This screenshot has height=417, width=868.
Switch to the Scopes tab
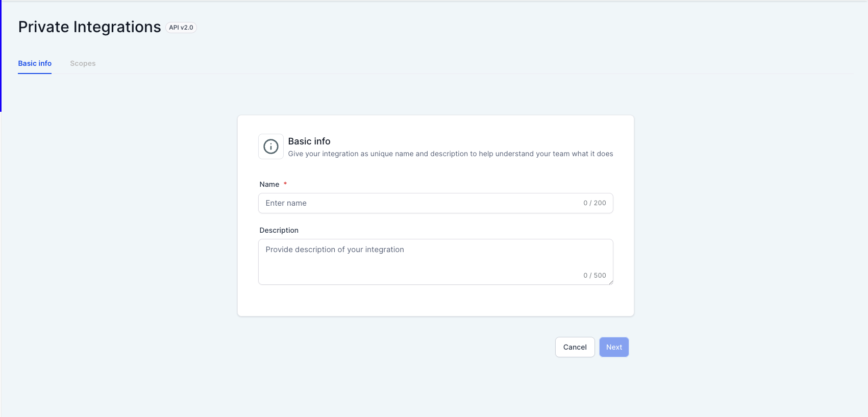[83, 63]
